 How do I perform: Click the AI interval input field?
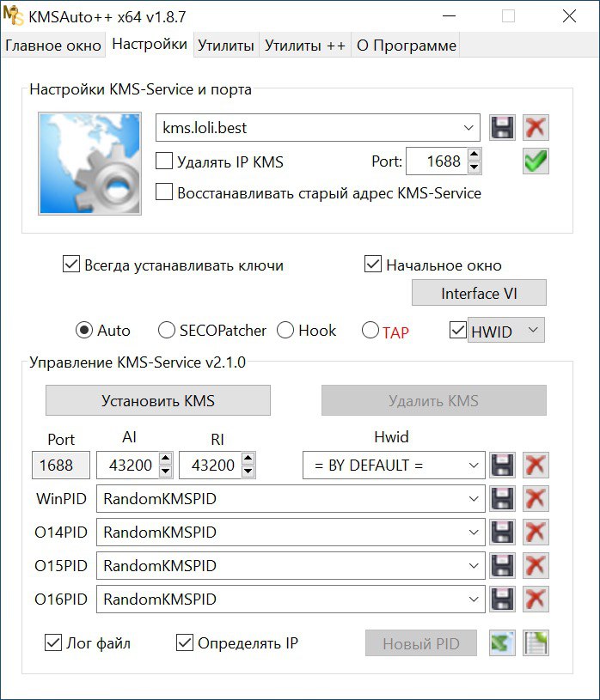pyautogui.click(x=128, y=466)
